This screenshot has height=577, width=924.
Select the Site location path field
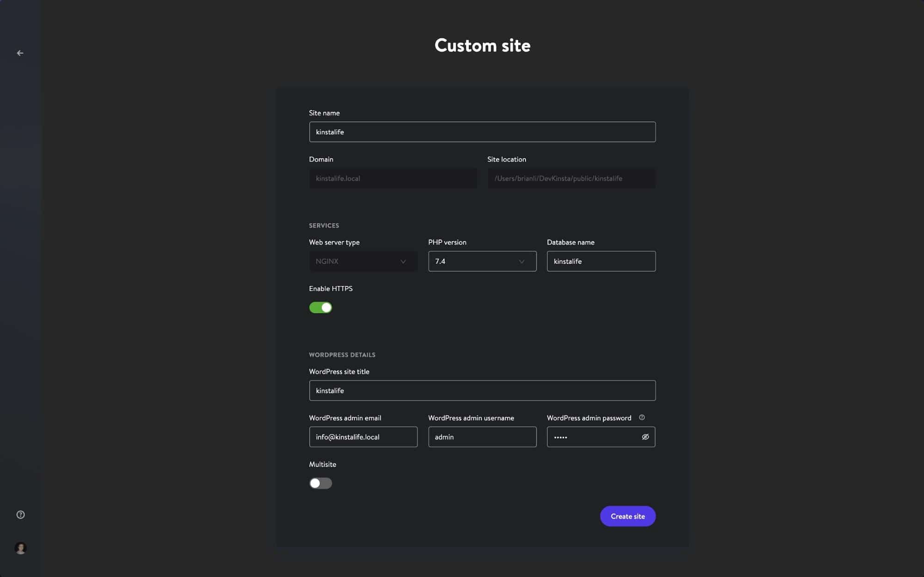pyautogui.click(x=571, y=178)
